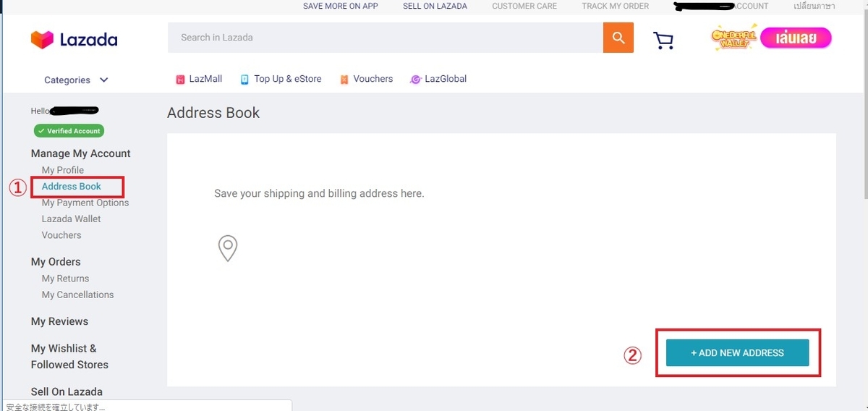Open TRACK MY ORDER link
This screenshot has width=868, height=411.
coord(616,6)
